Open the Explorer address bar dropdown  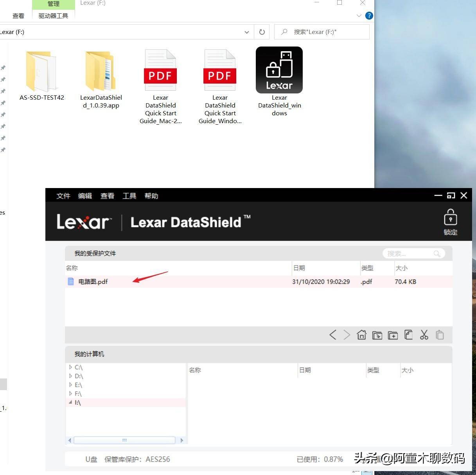246,32
